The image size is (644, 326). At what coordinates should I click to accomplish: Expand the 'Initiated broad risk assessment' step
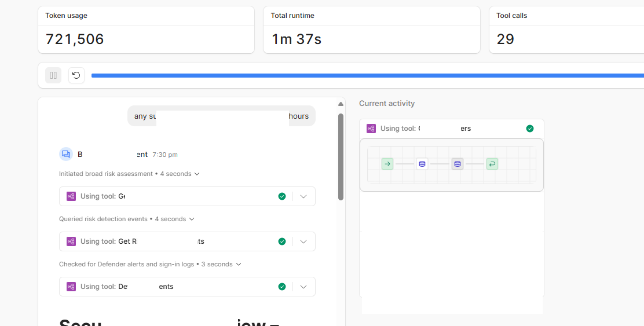click(197, 174)
